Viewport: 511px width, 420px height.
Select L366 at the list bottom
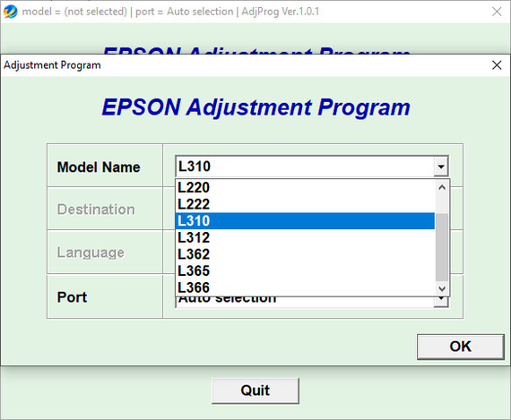click(305, 287)
